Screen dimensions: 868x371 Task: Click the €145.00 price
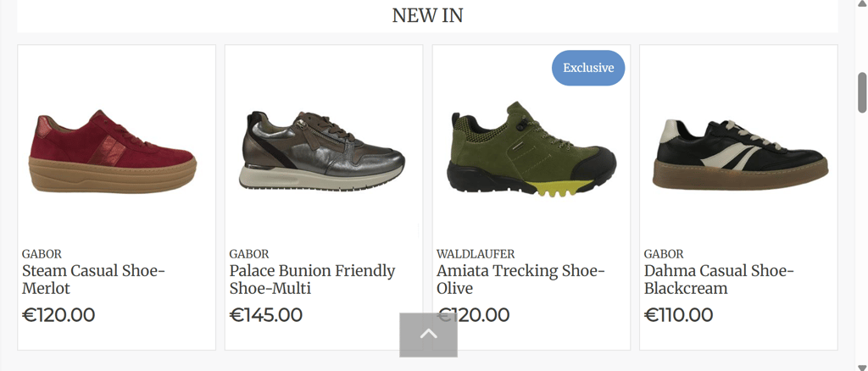click(x=266, y=315)
